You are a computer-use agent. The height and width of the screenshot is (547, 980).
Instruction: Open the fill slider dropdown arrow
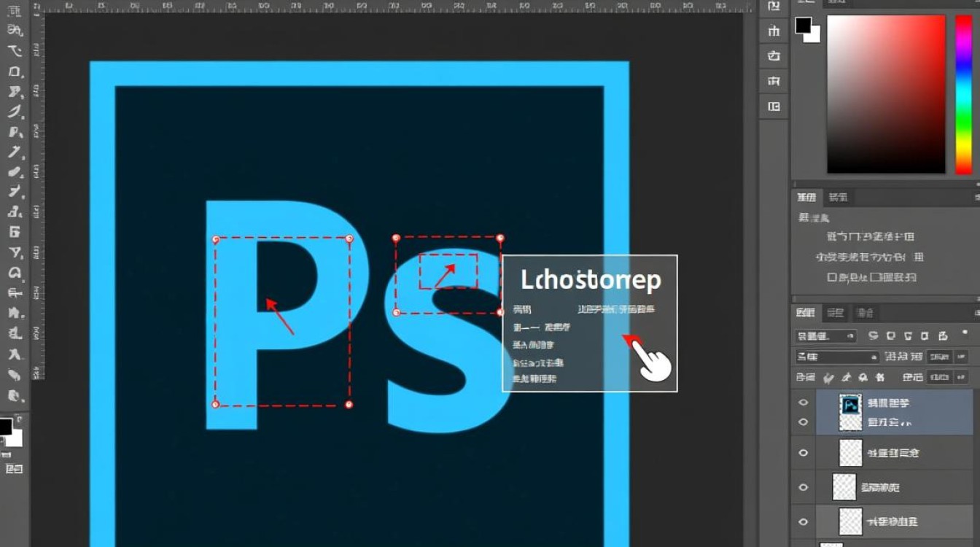[x=961, y=377]
